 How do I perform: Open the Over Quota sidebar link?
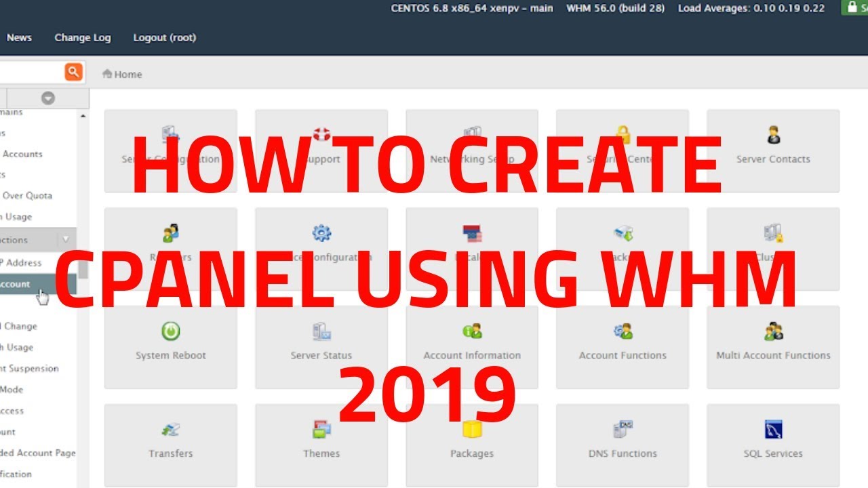point(26,195)
